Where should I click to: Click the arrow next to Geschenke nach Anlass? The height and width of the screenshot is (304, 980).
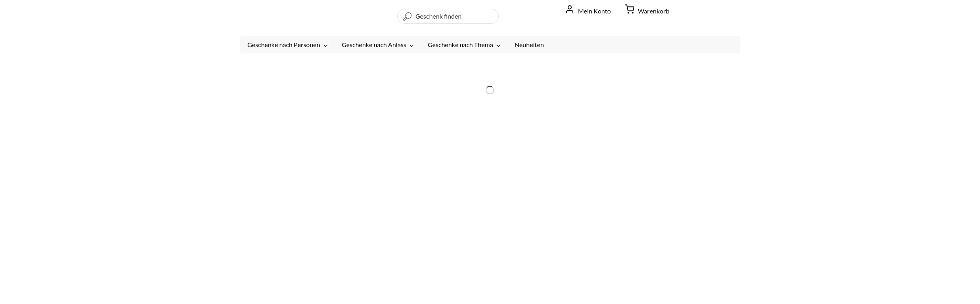(x=412, y=46)
